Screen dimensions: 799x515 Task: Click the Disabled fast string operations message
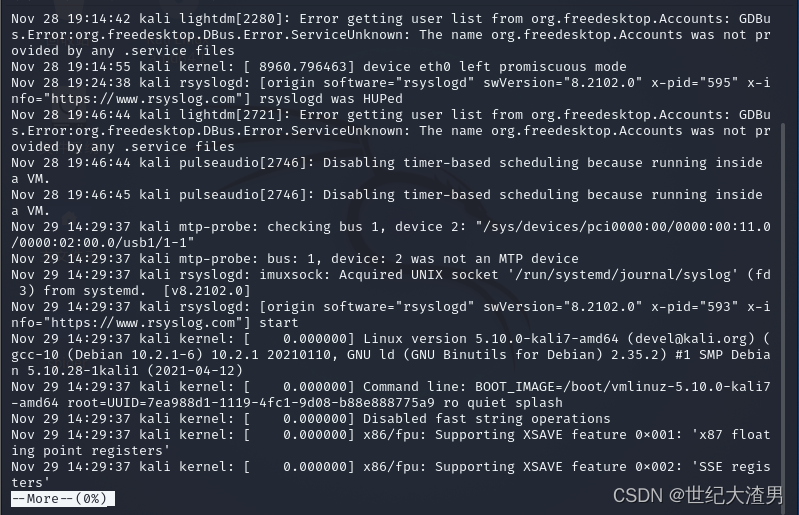point(487,419)
